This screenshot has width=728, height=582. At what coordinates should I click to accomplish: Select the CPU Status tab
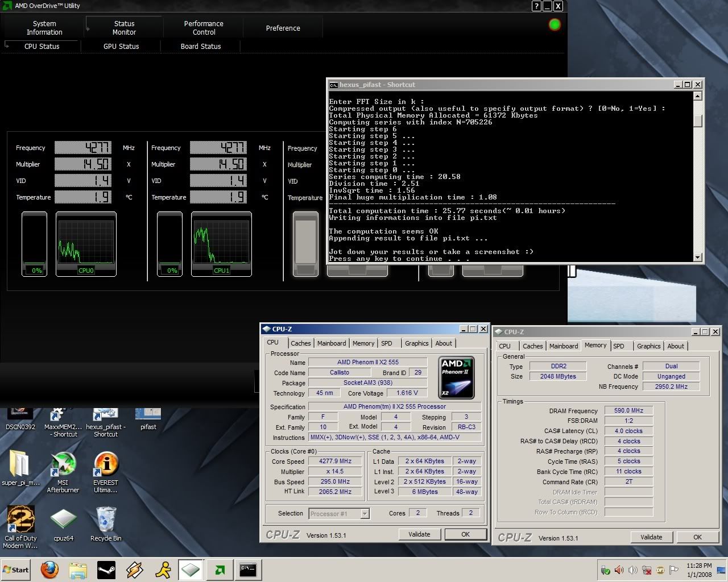[42, 46]
